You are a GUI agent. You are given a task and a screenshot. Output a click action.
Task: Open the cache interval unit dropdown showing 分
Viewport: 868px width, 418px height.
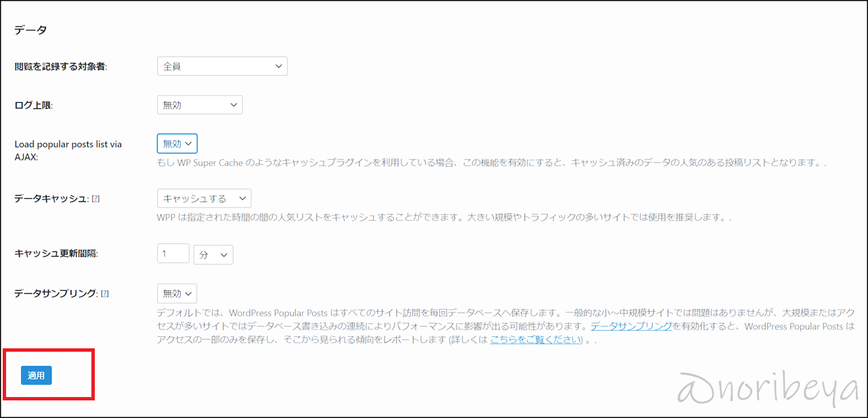pos(213,254)
